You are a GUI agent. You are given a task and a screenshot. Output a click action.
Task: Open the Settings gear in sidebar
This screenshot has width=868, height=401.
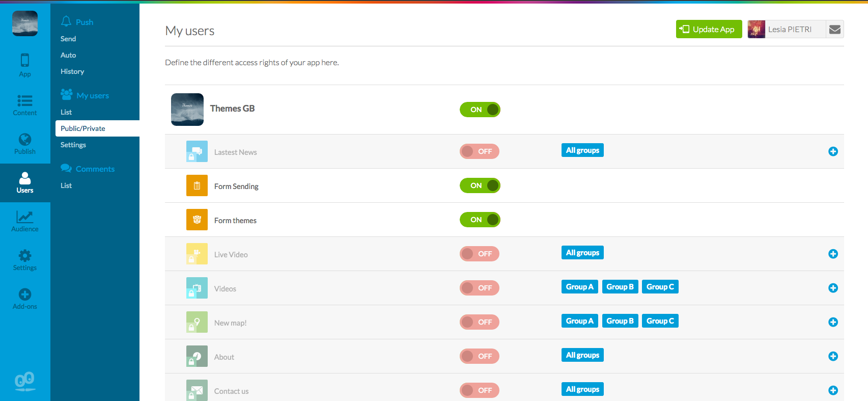click(x=25, y=260)
